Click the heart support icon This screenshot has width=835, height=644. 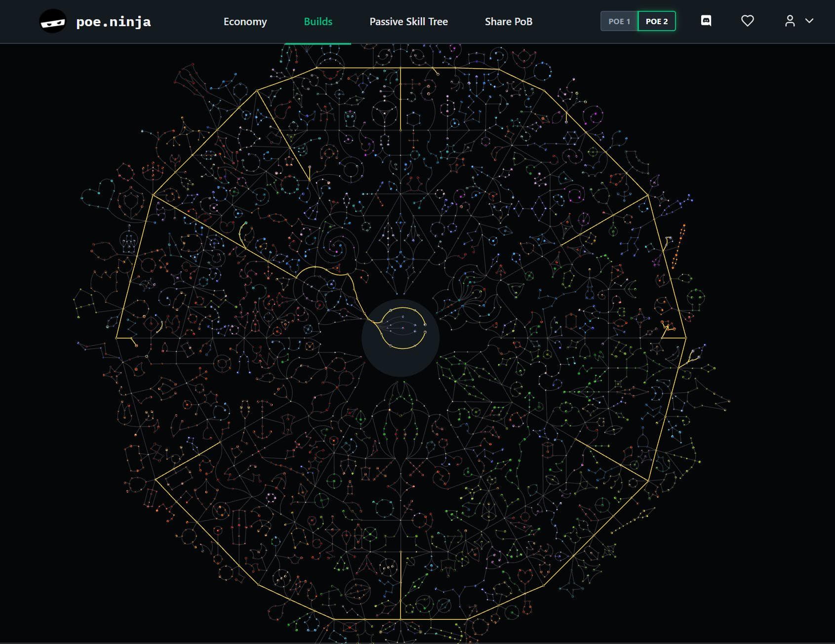pyautogui.click(x=748, y=21)
